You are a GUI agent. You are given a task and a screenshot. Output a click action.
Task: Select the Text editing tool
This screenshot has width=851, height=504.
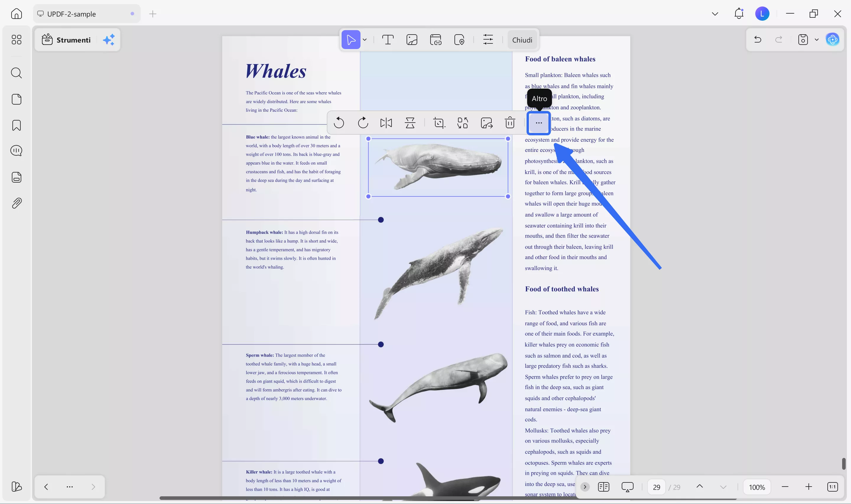tap(388, 39)
